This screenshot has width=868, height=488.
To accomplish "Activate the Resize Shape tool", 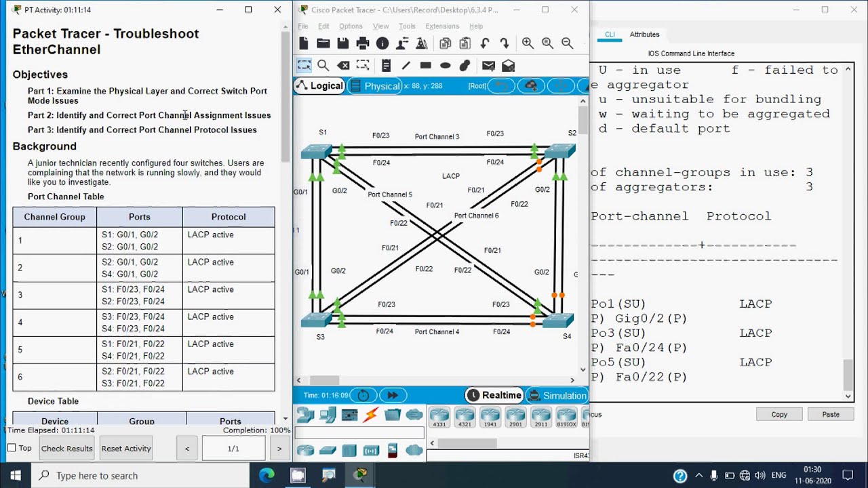I will 363,66.
